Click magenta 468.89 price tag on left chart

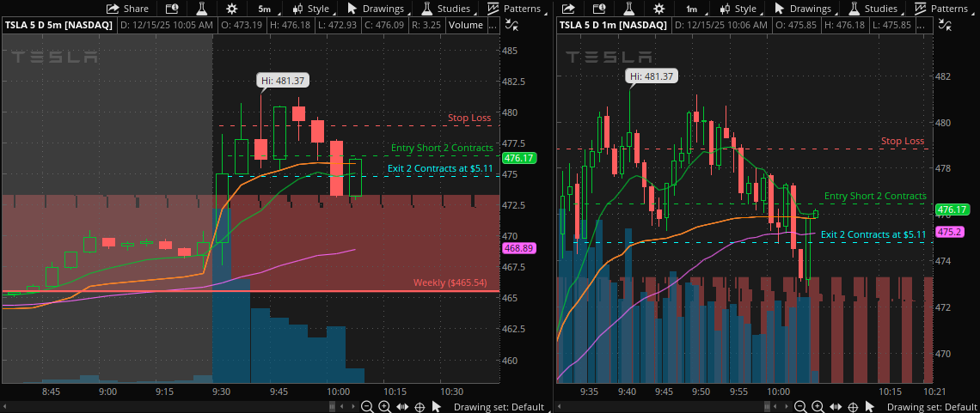[x=519, y=248]
